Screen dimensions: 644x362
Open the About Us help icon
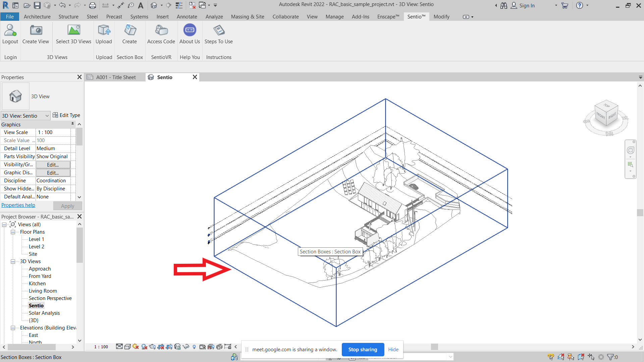(190, 31)
